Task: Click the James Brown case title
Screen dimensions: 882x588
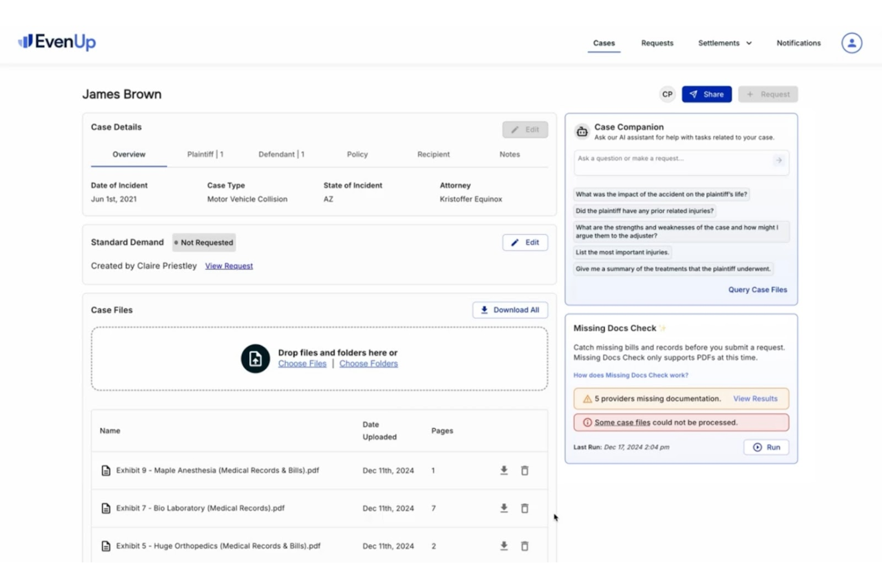Action: tap(122, 94)
